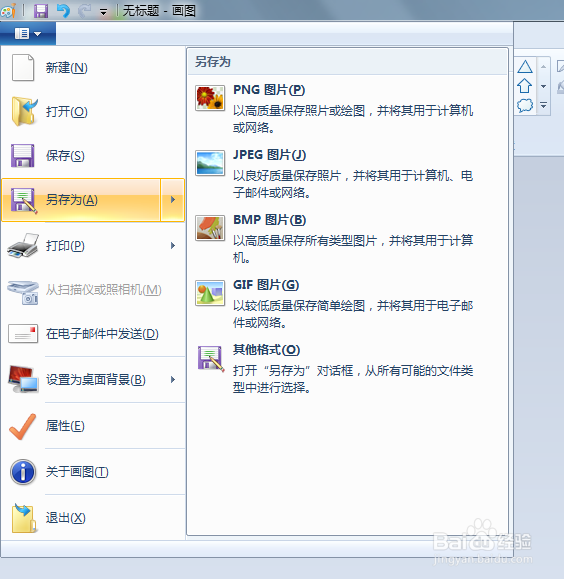The image size is (564, 579).
Task: Click the orange checkmark icon for 属性(E)
Action: click(x=22, y=426)
